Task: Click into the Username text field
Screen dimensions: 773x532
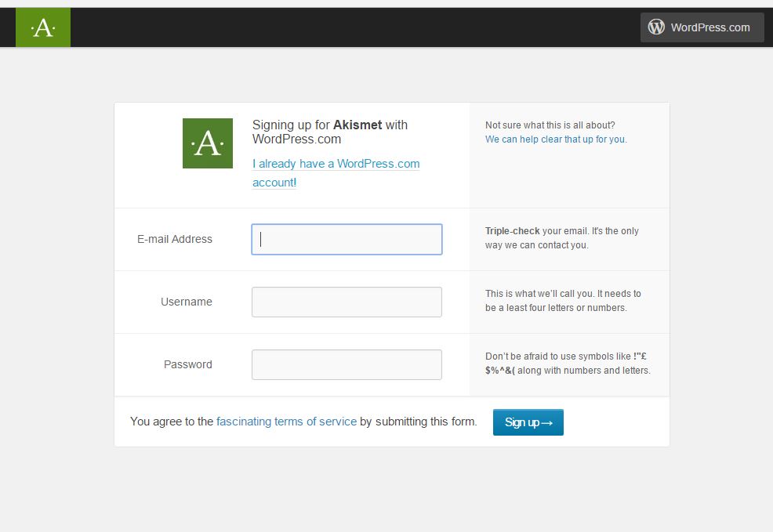Action: tap(347, 302)
